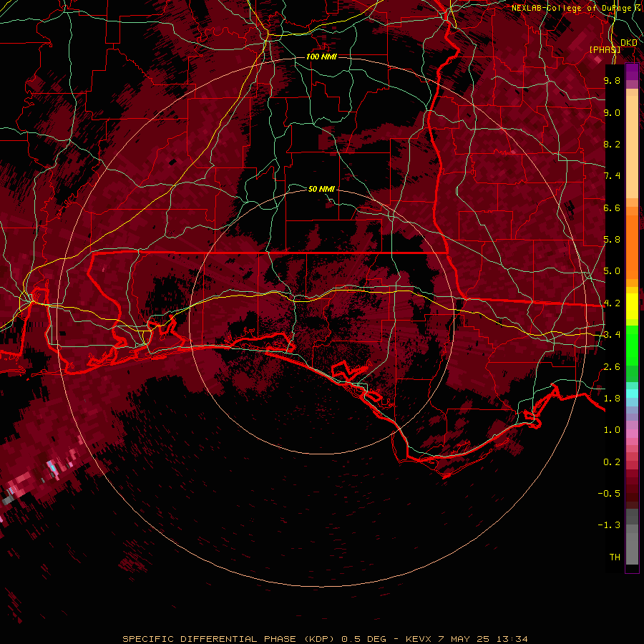Screen dimensions: 644x644
Task: Click the 3.4 value on color scale
Action: pyautogui.click(x=612, y=335)
